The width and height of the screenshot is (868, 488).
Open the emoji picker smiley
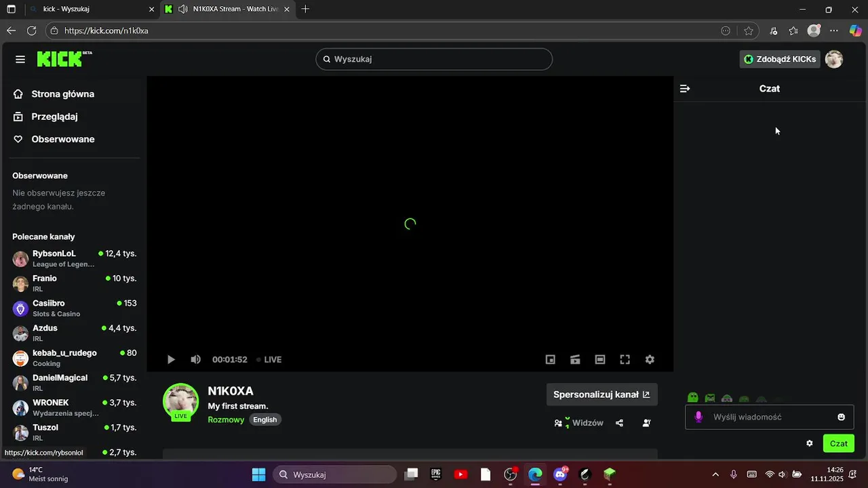[x=842, y=417]
